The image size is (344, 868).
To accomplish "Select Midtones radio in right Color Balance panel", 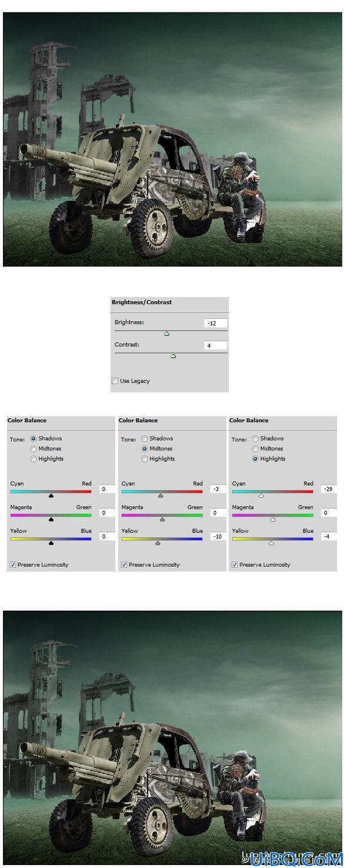I will (x=255, y=449).
